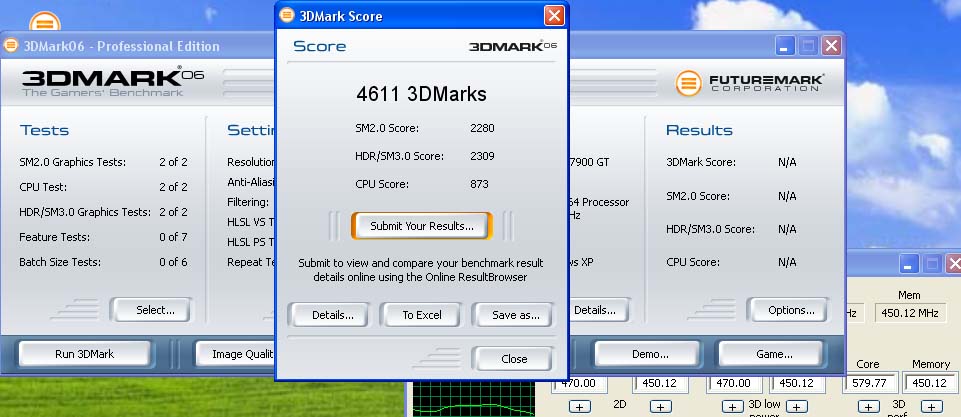The image size is (961, 417).
Task: Click the Mem readout showing 450.12 MHz
Action: coord(910,313)
